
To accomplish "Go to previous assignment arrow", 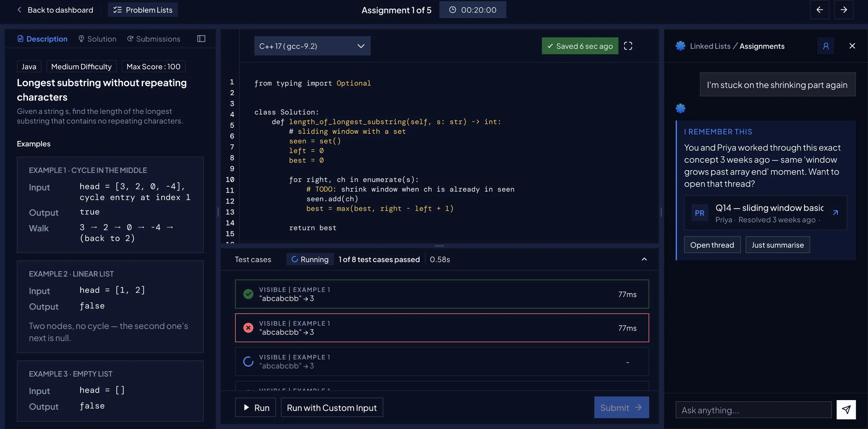I will coord(820,10).
